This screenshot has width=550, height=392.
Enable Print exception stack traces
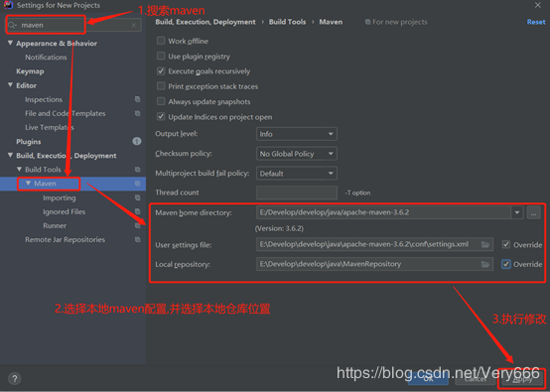coord(161,86)
